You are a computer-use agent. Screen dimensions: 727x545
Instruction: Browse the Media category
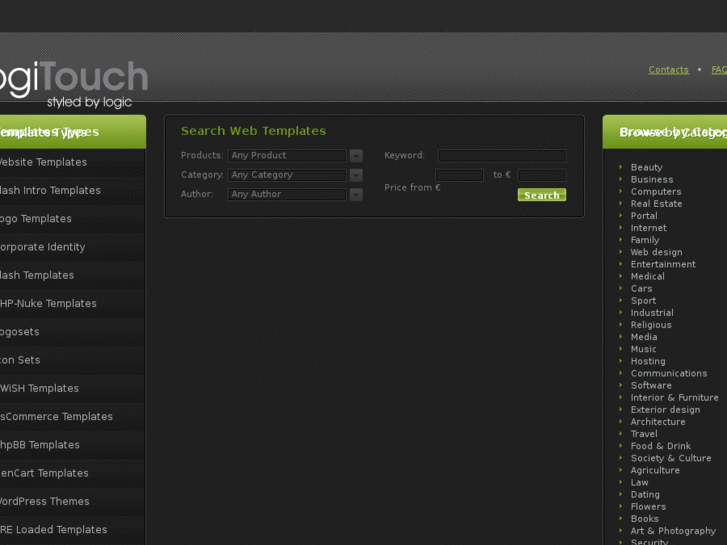point(644,337)
